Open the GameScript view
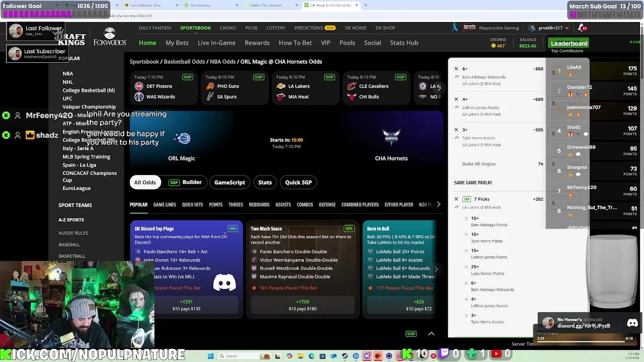This screenshot has height=362, width=644. pyautogui.click(x=229, y=183)
